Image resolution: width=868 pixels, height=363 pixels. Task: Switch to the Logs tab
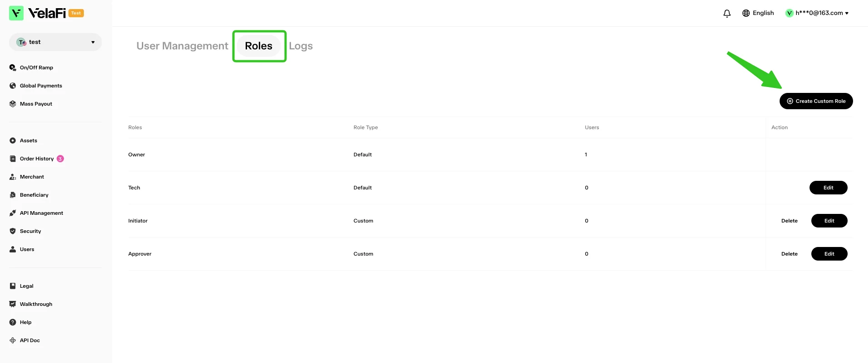coord(301,46)
